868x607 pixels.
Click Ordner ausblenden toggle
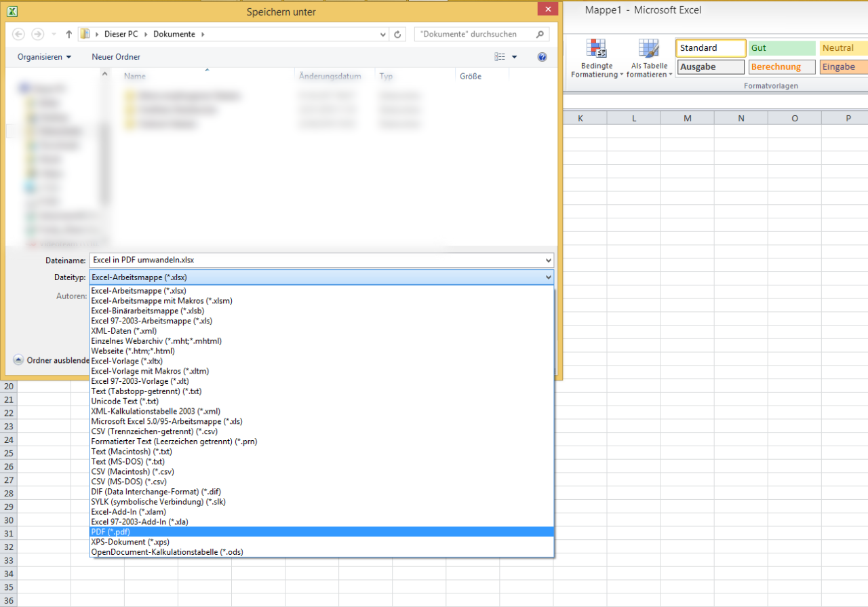[52, 360]
